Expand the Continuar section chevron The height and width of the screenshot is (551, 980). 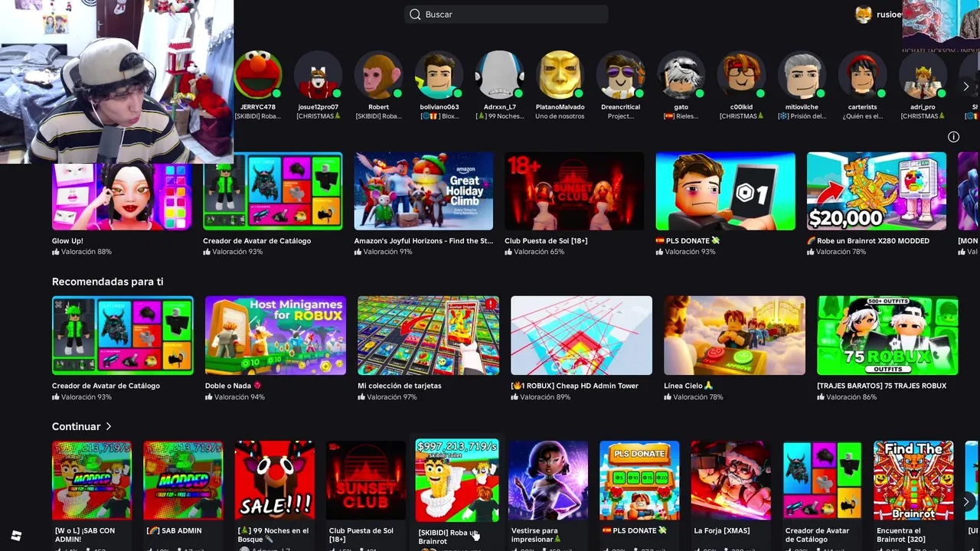[109, 426]
